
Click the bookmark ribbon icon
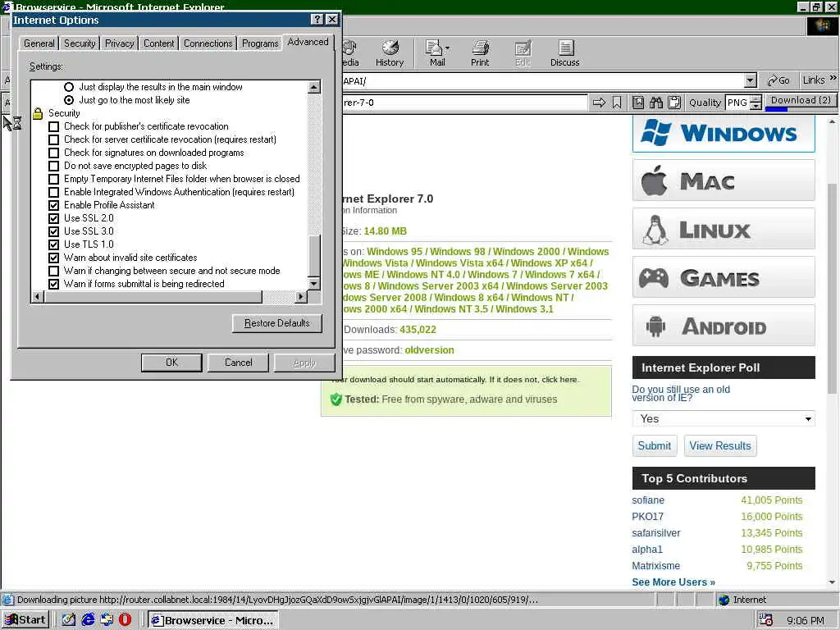tap(617, 103)
